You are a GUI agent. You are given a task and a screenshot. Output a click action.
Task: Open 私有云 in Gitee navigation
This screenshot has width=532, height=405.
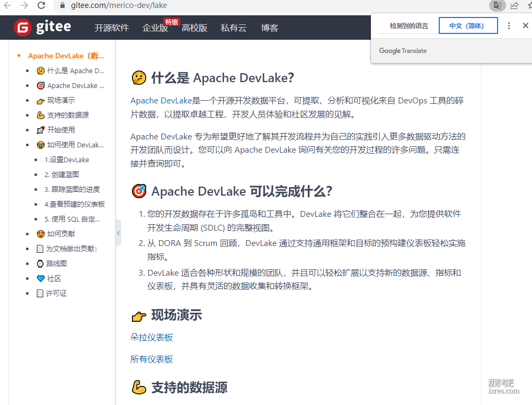coord(234,28)
